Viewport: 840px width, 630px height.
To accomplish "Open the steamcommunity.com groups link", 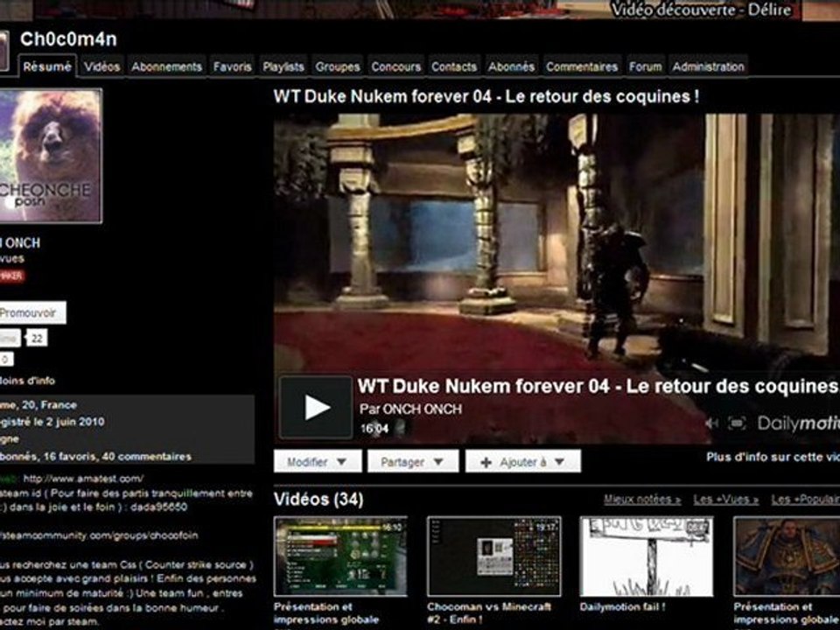I will (99, 535).
